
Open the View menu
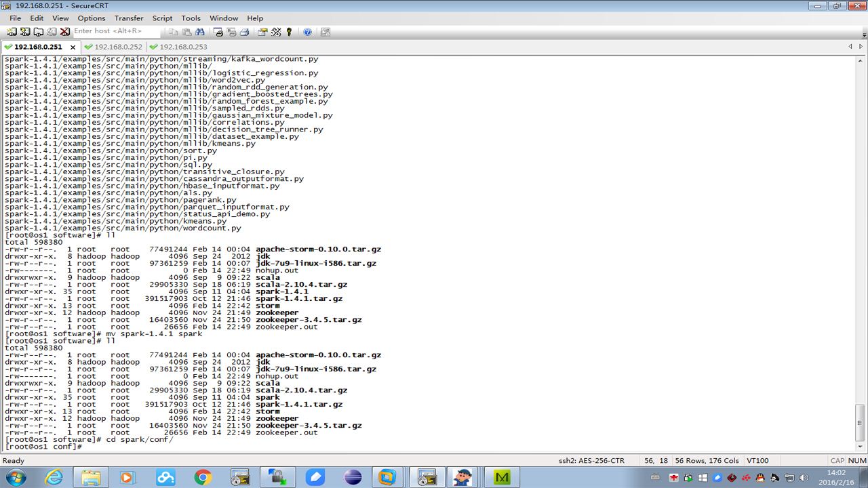[60, 18]
